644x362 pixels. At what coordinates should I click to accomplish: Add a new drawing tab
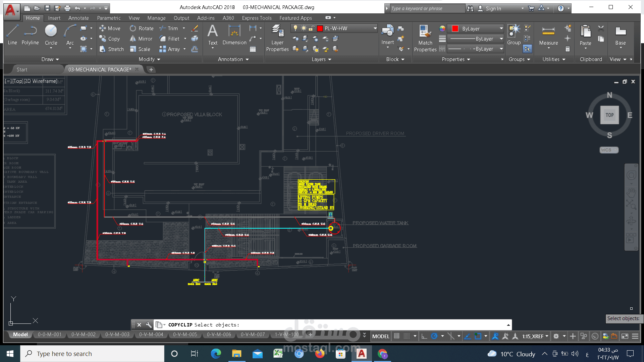tap(151, 69)
